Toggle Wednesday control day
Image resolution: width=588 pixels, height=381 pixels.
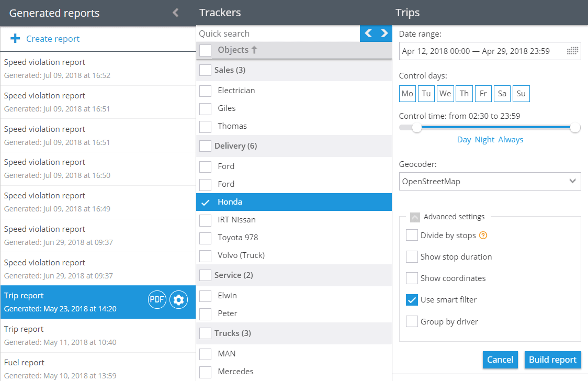click(445, 93)
